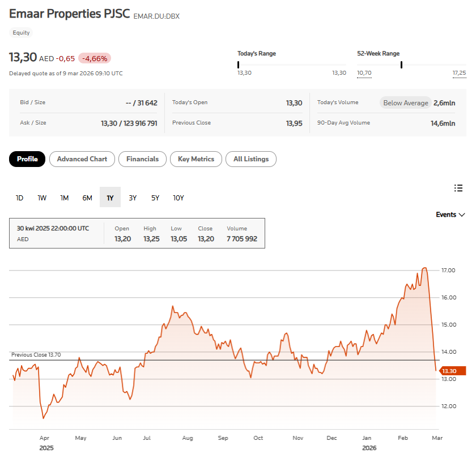This screenshot has height=454, width=476.
Task: Click the Equity tag
Action: tap(22, 33)
